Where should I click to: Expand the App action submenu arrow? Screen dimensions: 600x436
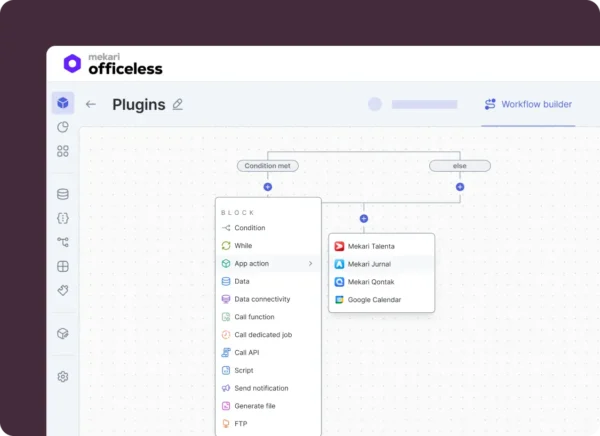point(310,264)
